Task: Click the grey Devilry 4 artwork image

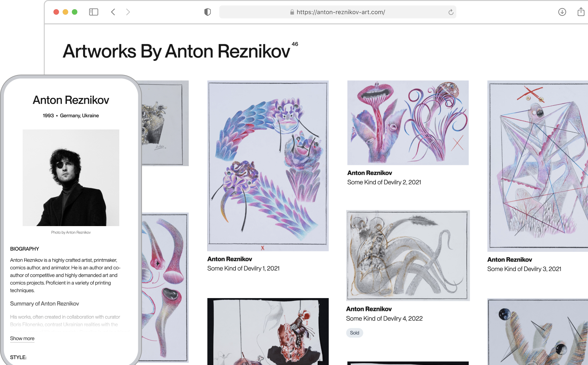Action: [408, 255]
